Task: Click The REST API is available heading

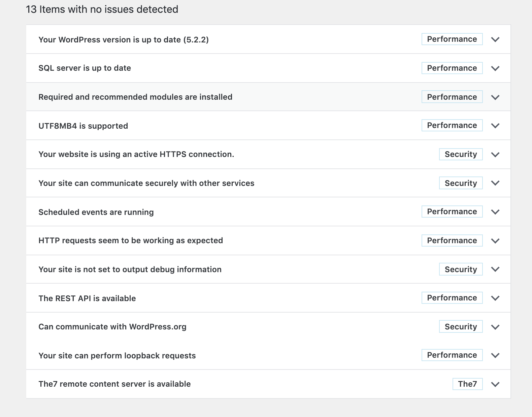Action: coord(87,298)
